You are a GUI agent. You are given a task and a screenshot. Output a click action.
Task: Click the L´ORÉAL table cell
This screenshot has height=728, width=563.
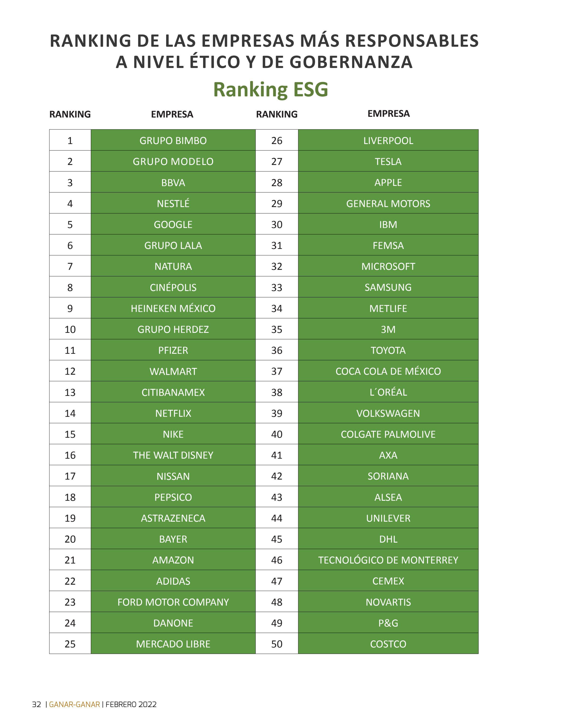pos(388,392)
